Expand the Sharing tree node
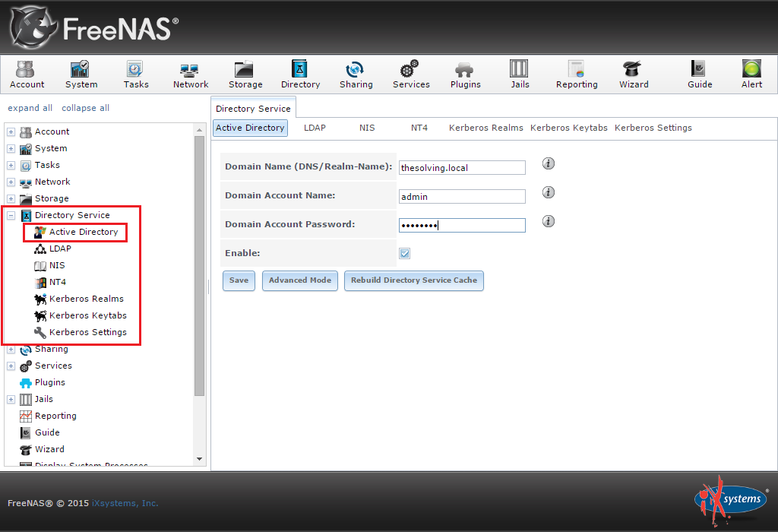This screenshot has width=778, height=532. (x=11, y=350)
